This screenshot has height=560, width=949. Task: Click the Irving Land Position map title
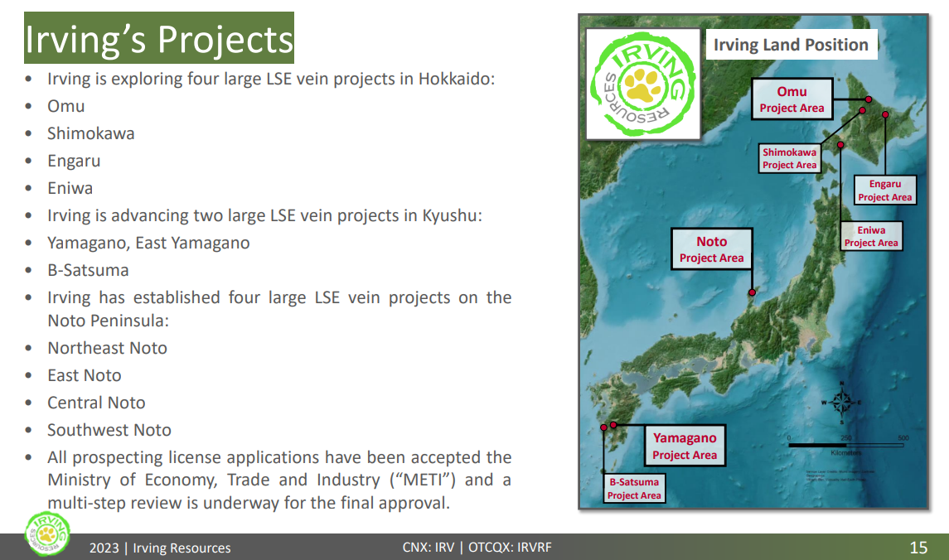coord(791,44)
